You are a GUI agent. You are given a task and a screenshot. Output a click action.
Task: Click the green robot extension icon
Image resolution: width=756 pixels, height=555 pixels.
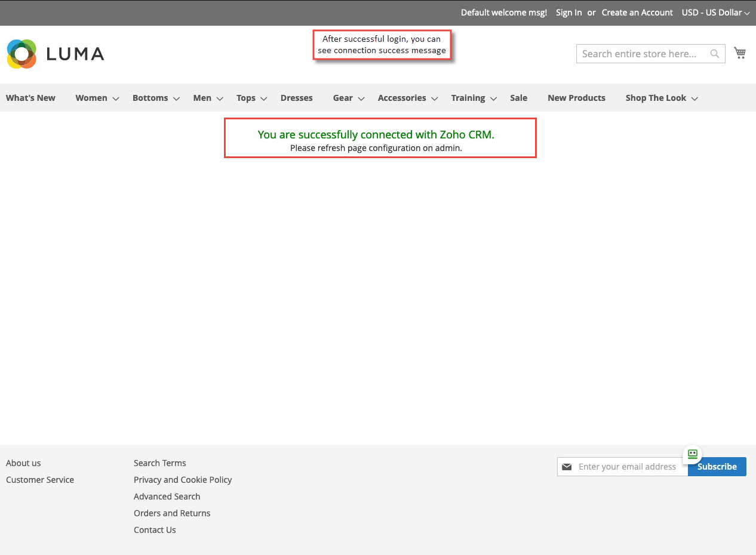pyautogui.click(x=693, y=454)
